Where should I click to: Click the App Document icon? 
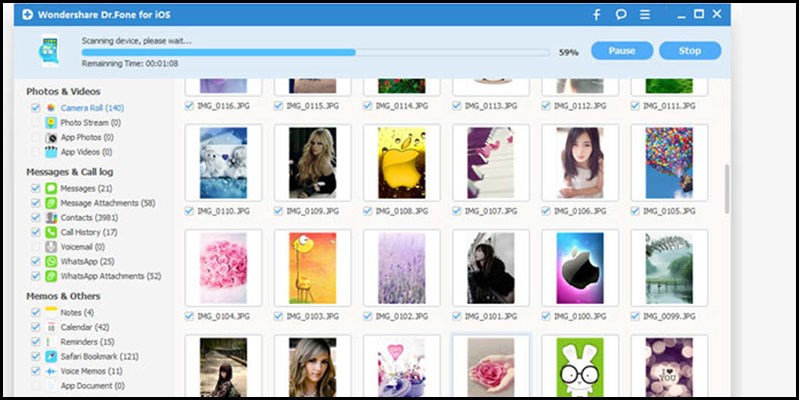coord(51,386)
